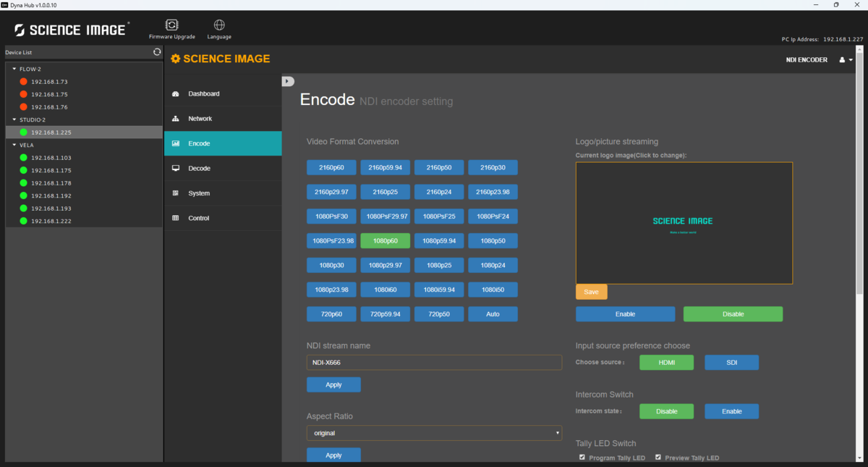The height and width of the screenshot is (467, 868).
Task: Open the System menu item
Action: 199,193
